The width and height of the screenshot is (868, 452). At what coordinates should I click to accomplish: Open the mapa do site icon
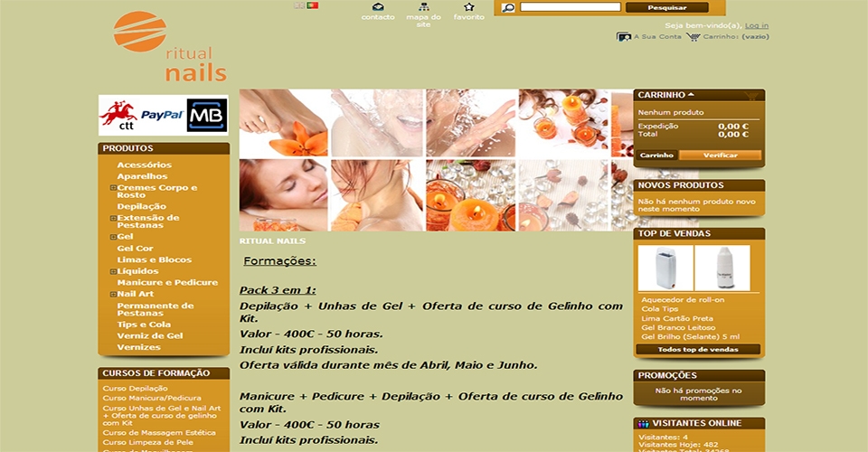(x=424, y=6)
